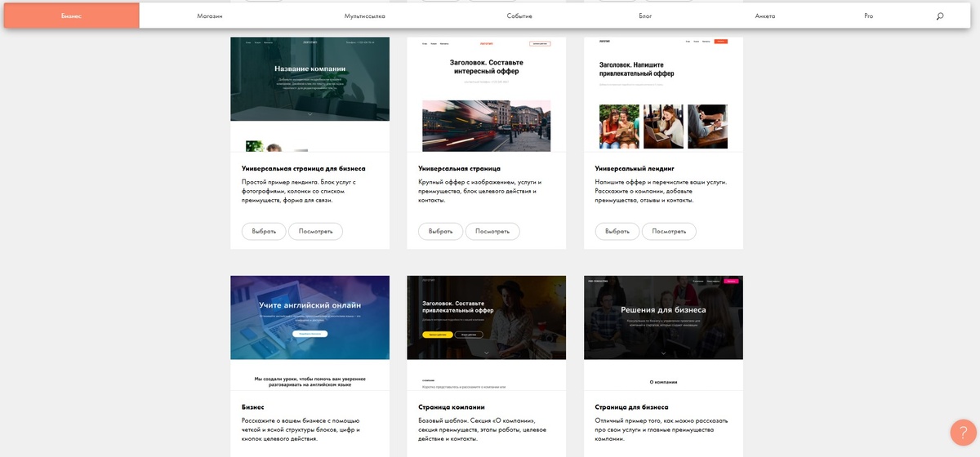This screenshot has width=980, height=457.
Task: Switch to the Блог tab
Action: (645, 16)
